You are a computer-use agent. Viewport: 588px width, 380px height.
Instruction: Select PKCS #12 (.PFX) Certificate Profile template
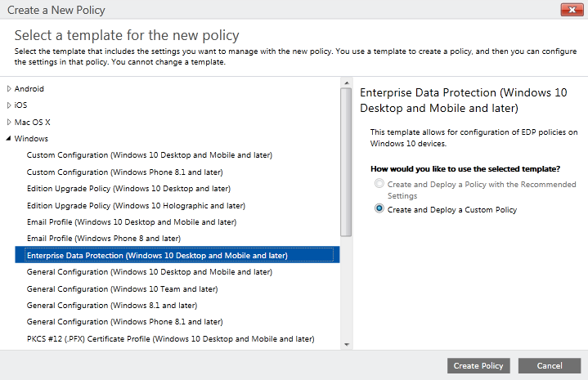pyautogui.click(x=170, y=338)
